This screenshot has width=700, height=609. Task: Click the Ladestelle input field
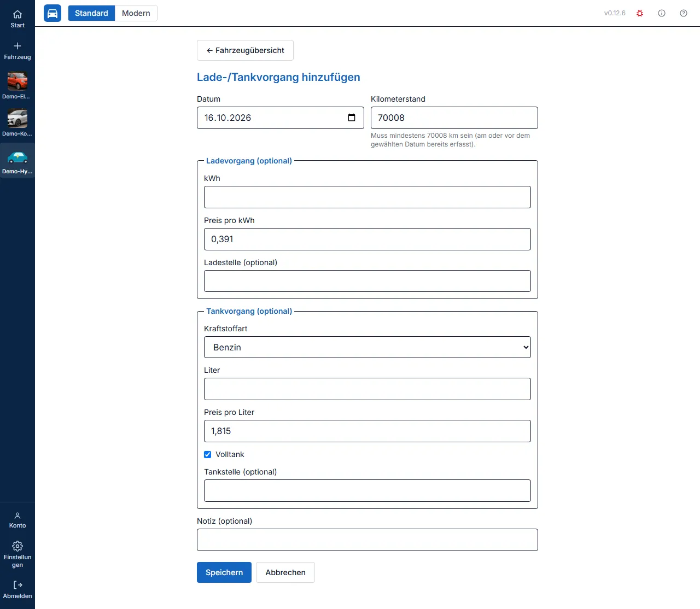tap(367, 281)
